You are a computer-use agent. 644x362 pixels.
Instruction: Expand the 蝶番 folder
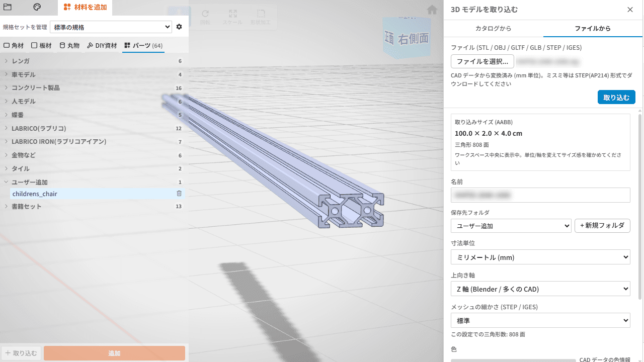94,115
